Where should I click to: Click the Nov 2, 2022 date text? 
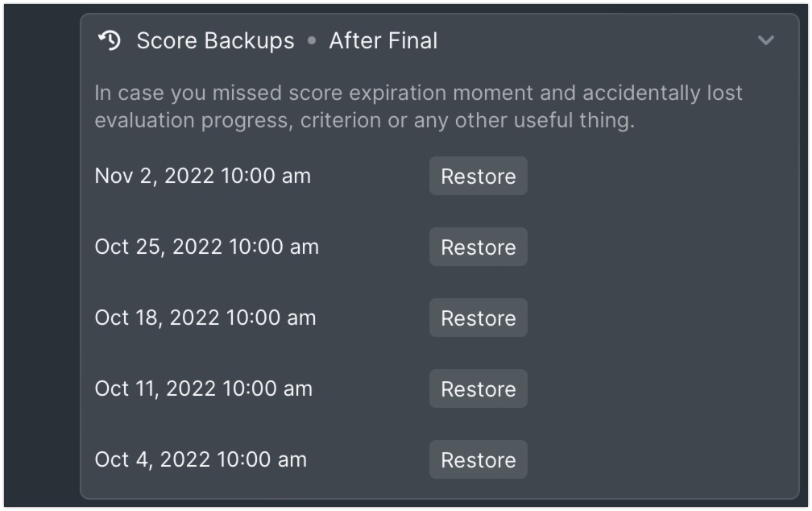click(155, 177)
